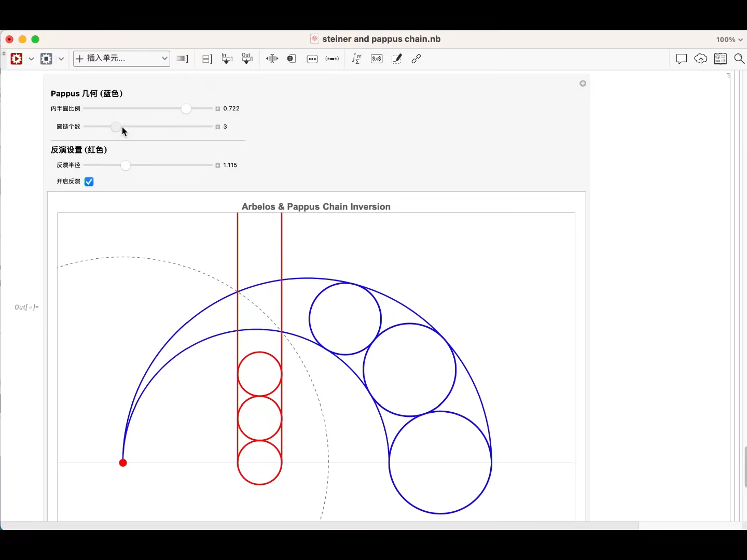The width and height of the screenshot is (747, 560).
Task: Click the cell style bracket icon
Action: point(182,59)
